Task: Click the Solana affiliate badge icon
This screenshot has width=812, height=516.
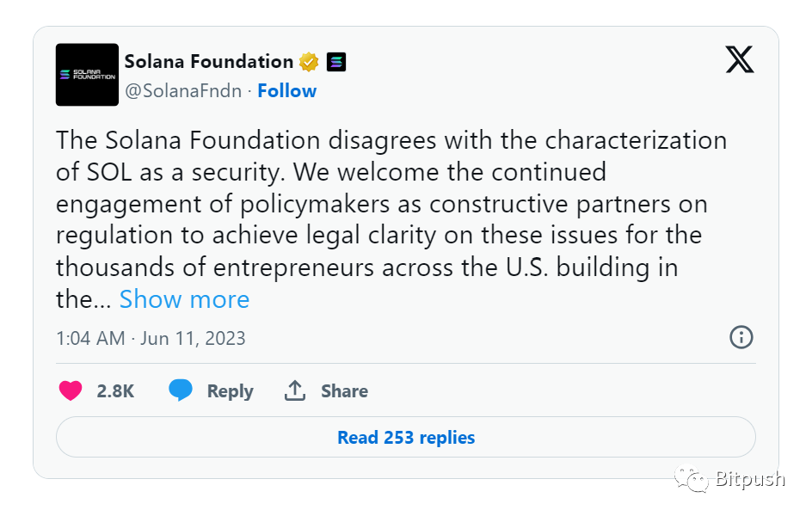Action: tap(336, 62)
